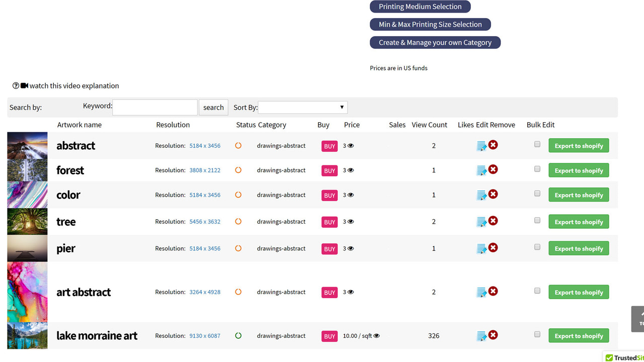Click the status circle icon for forest
This screenshot has height=362, width=644.
pyautogui.click(x=238, y=170)
